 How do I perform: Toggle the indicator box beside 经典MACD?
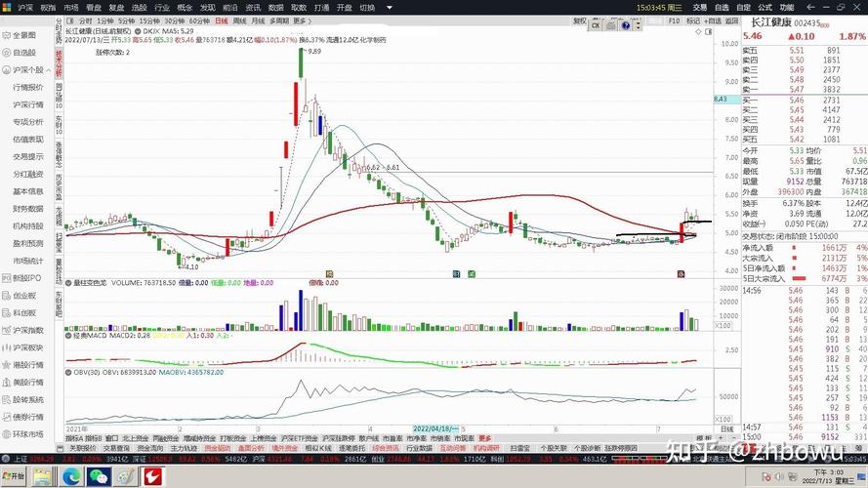[70, 335]
